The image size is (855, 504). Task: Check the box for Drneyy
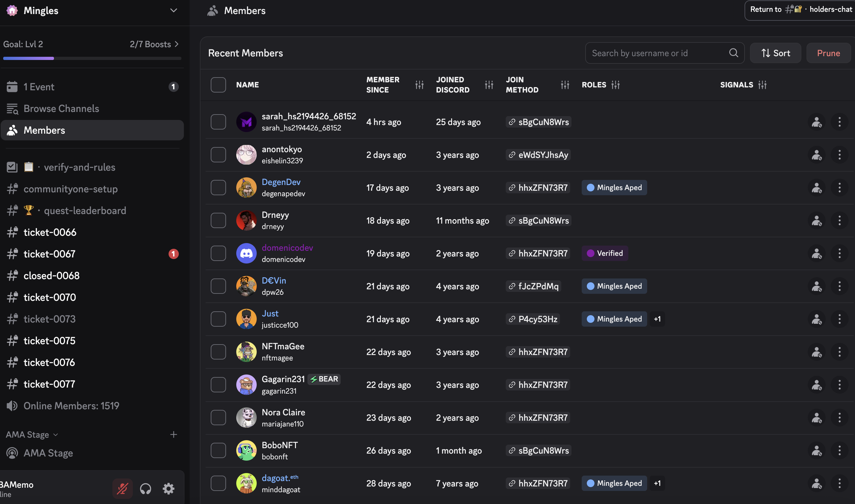[x=218, y=220]
